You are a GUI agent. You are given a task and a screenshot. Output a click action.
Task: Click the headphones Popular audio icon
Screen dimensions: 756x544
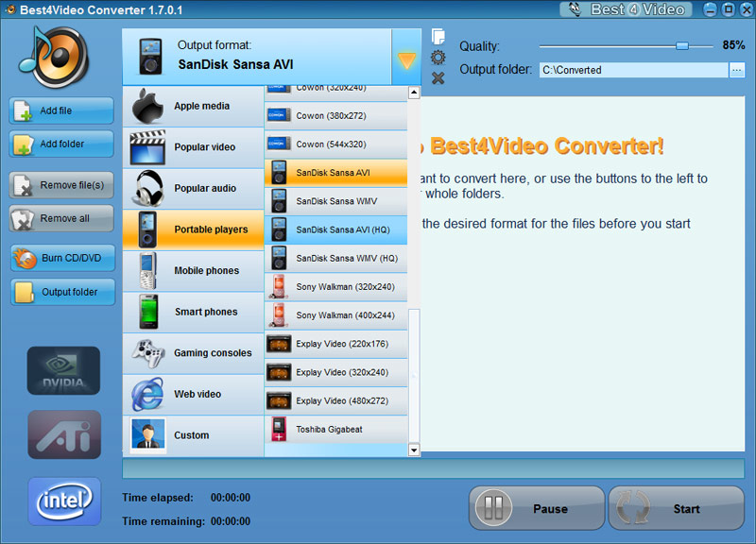tap(148, 188)
